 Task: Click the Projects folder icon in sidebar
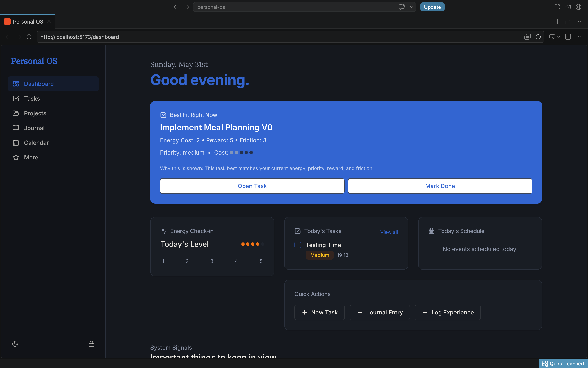tap(16, 113)
